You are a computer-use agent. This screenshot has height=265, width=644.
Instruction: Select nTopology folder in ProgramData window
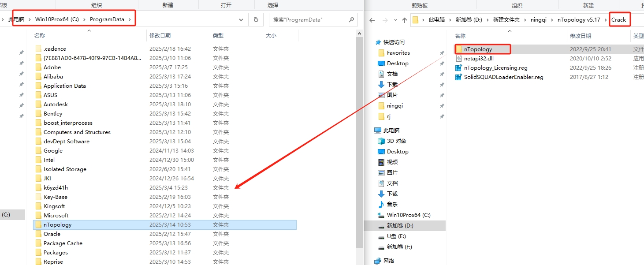[x=165, y=224]
